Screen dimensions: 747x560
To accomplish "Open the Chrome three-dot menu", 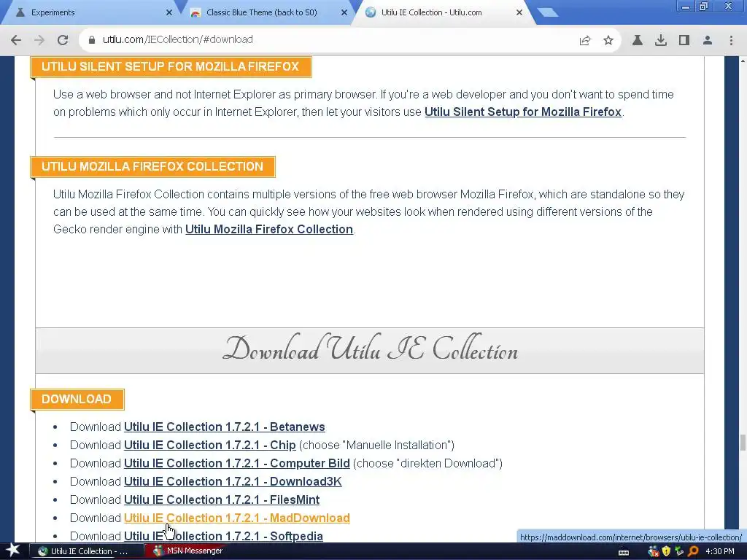I will (x=731, y=40).
